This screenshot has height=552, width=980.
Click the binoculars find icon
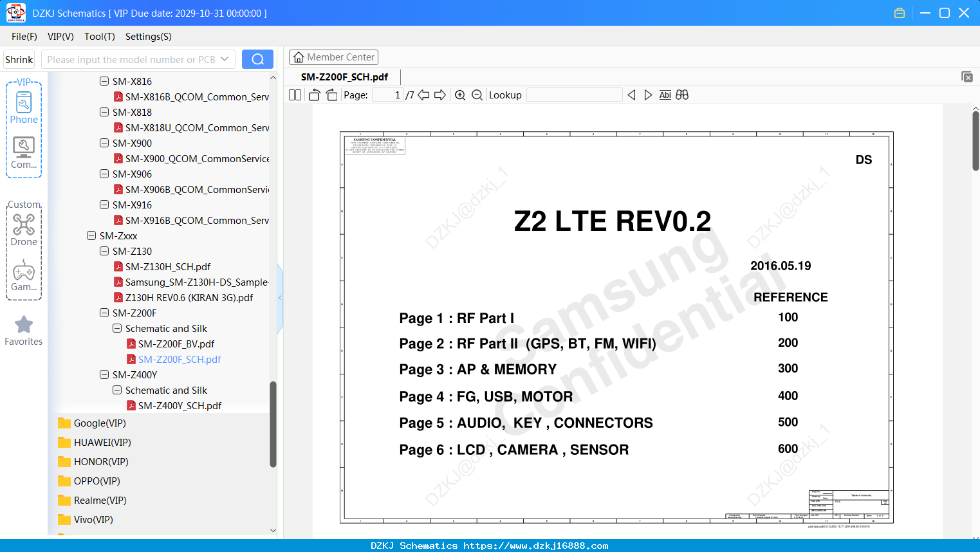click(682, 95)
